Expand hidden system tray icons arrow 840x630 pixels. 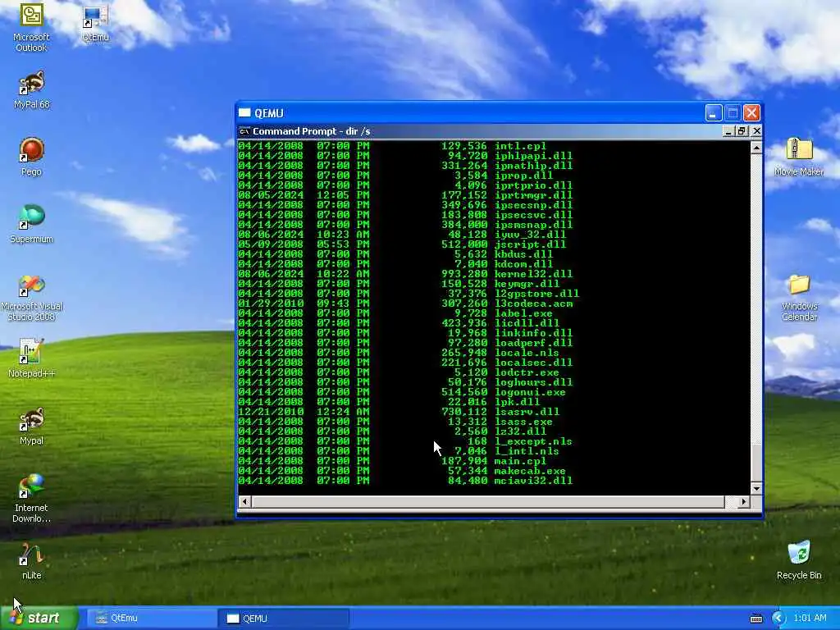pos(778,619)
